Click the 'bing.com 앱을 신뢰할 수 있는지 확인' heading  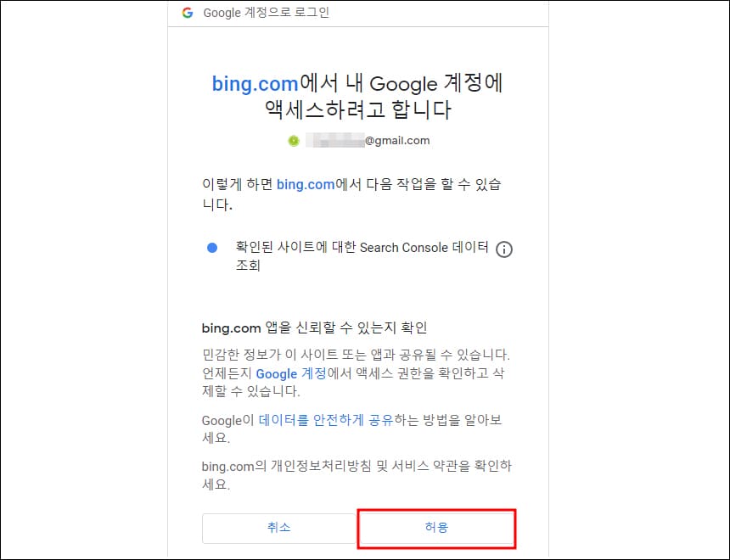[x=314, y=328]
